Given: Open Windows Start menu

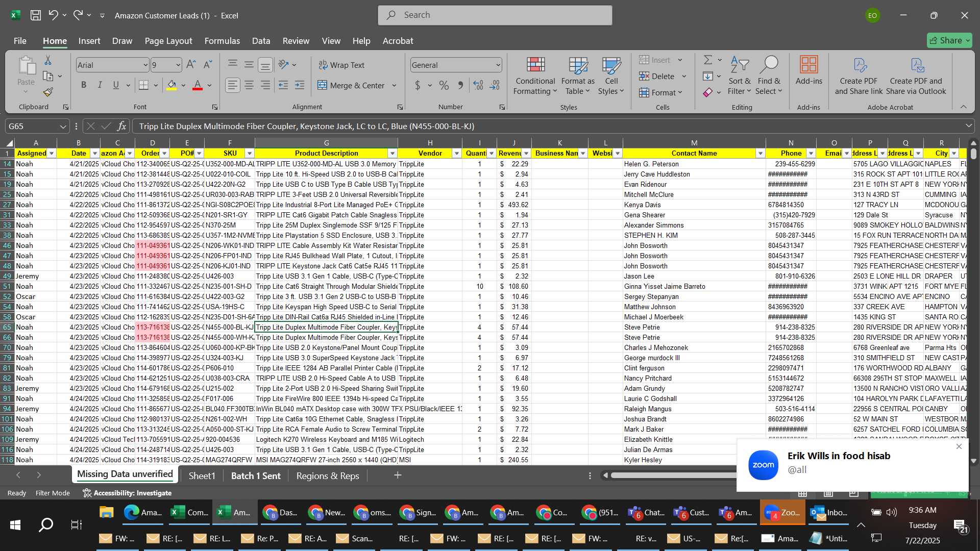Looking at the screenshot, I should pos(15,524).
